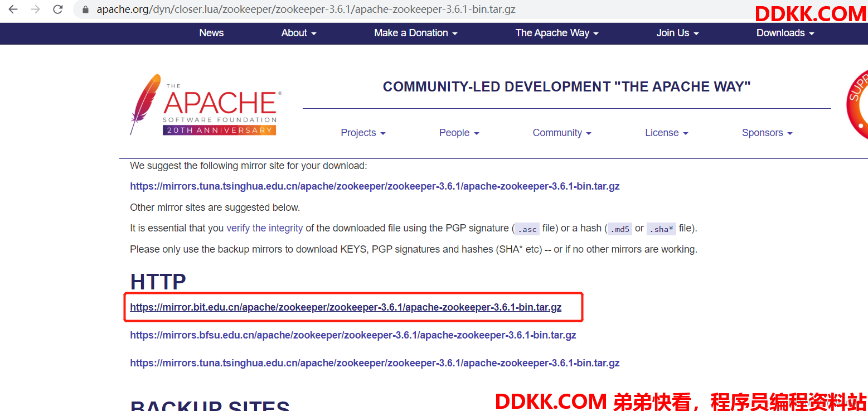This screenshot has height=411, width=868.
Task: View site info via the padlock icon
Action: click(85, 9)
